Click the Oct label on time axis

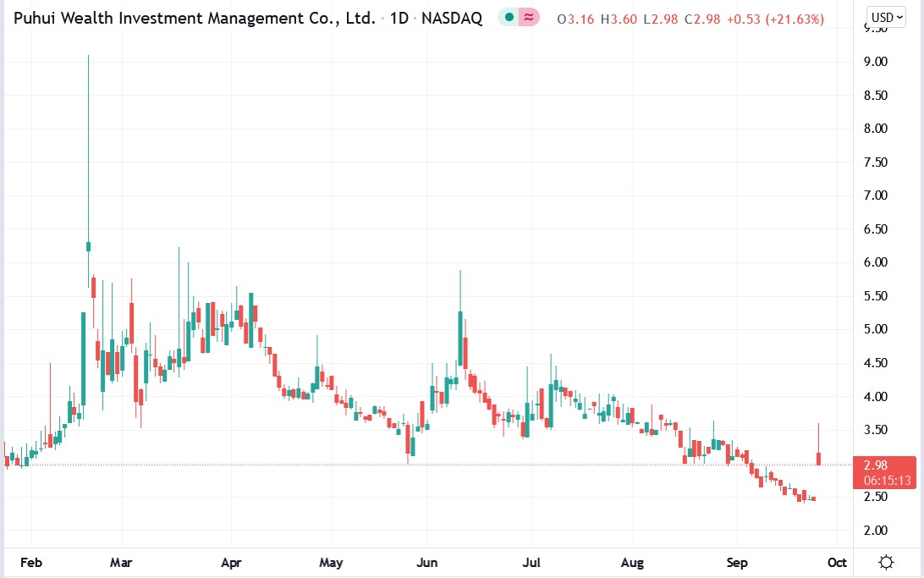pyautogui.click(x=837, y=563)
